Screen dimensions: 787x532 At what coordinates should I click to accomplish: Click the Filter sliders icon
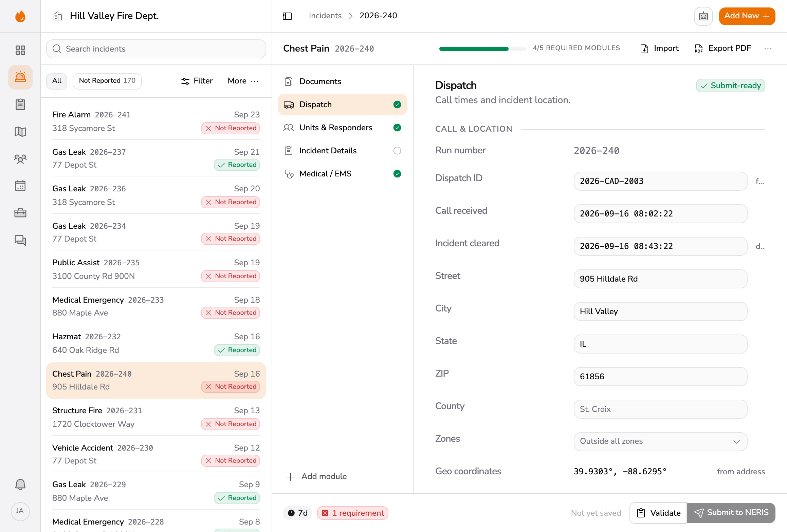coord(185,81)
